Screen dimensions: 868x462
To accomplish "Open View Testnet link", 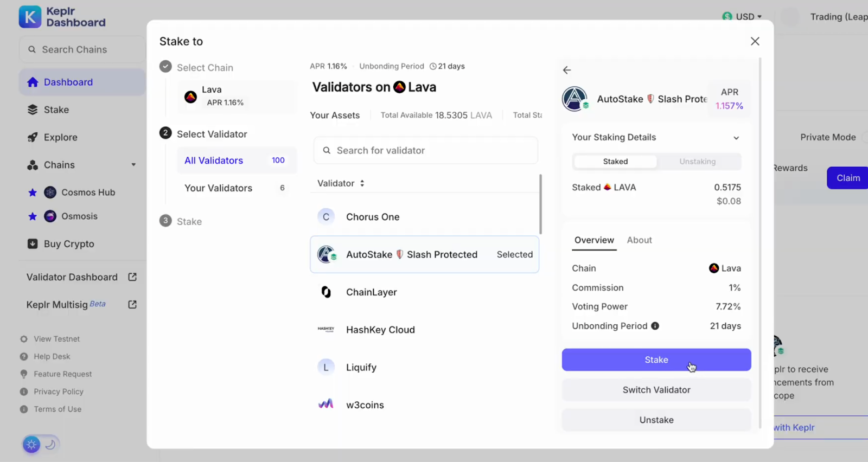I will tap(57, 339).
